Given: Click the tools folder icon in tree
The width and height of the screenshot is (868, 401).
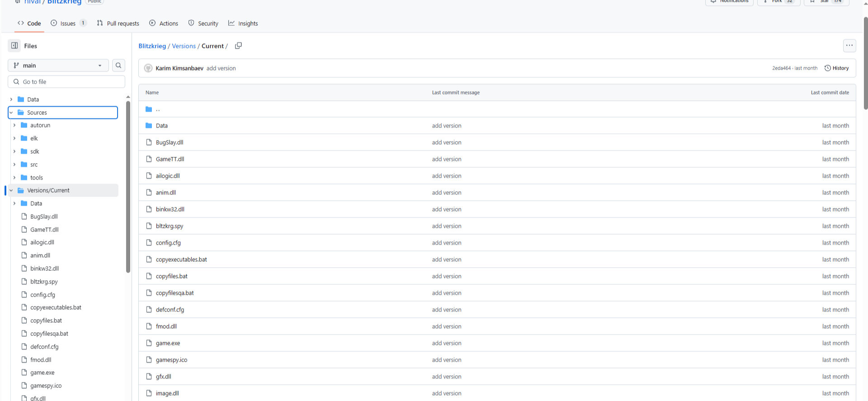Looking at the screenshot, I should [x=24, y=178].
